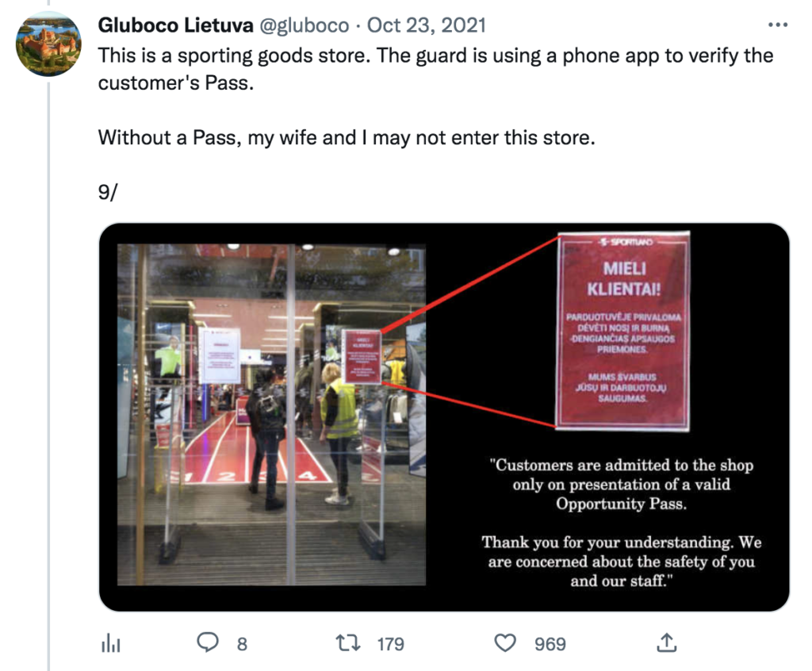Open the Gluboco Lietuva profile avatar

[x=48, y=44]
